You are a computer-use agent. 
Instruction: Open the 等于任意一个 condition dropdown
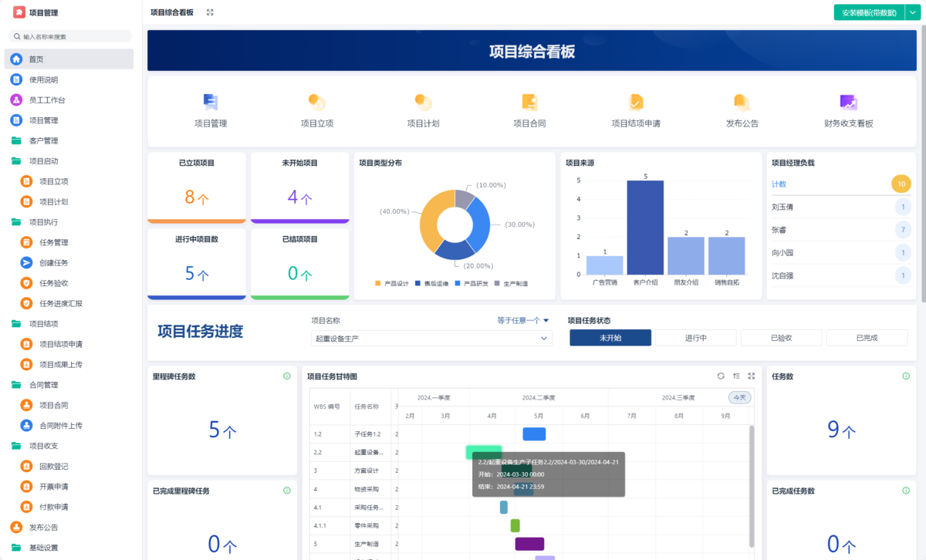523,320
